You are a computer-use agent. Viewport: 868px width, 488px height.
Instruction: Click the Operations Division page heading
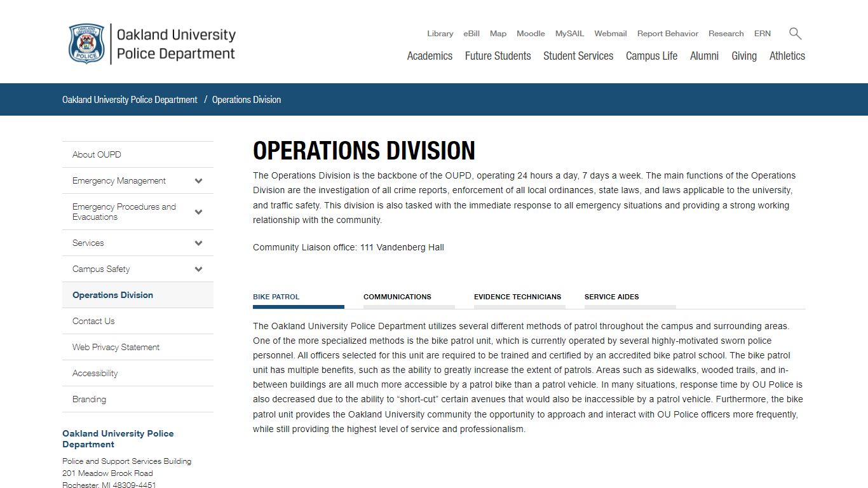click(x=364, y=151)
